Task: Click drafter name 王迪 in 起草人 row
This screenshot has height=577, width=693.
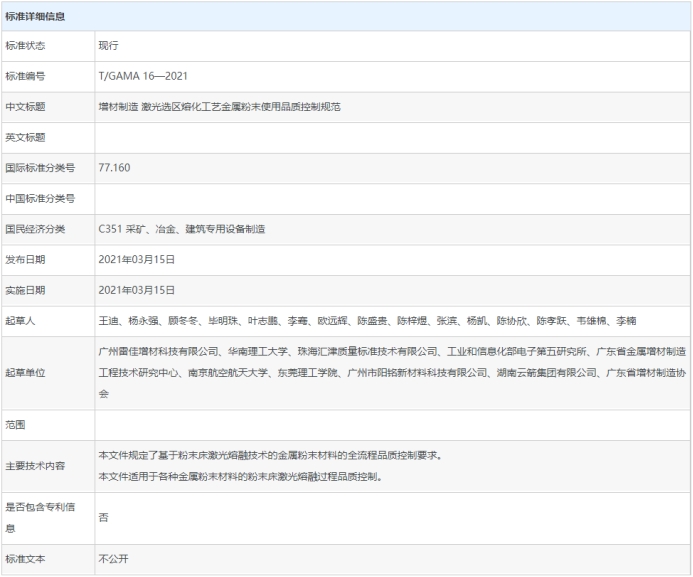Action: [108, 321]
